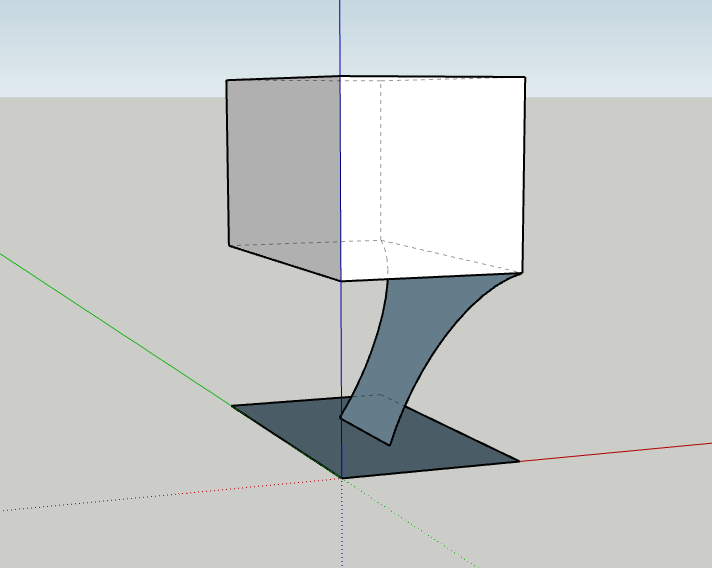This screenshot has width=712, height=568.
Task: Click the solid red axis line
Action: click(615, 452)
